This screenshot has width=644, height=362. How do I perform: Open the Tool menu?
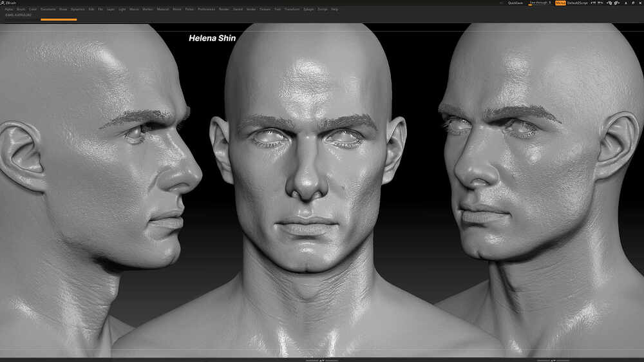pos(278,9)
